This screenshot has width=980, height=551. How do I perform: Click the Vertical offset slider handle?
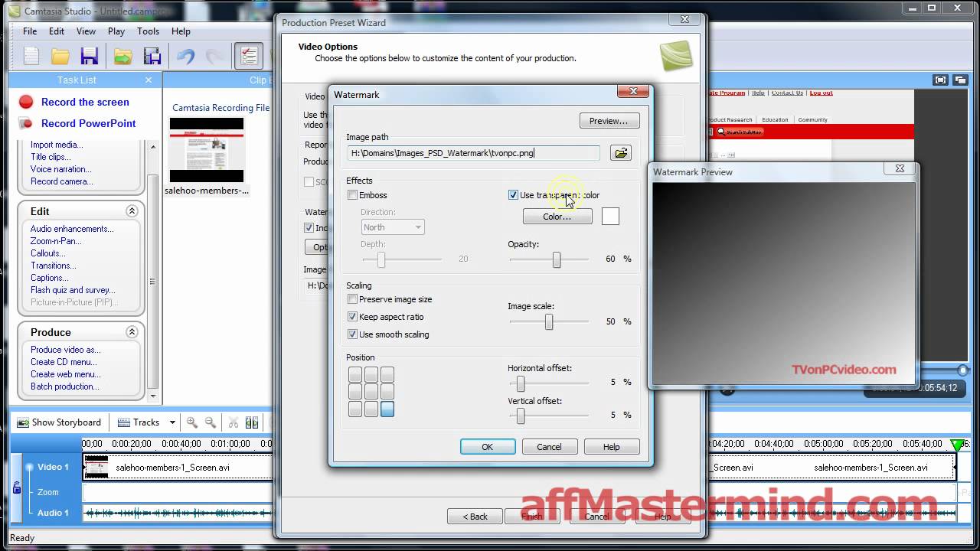tap(521, 416)
